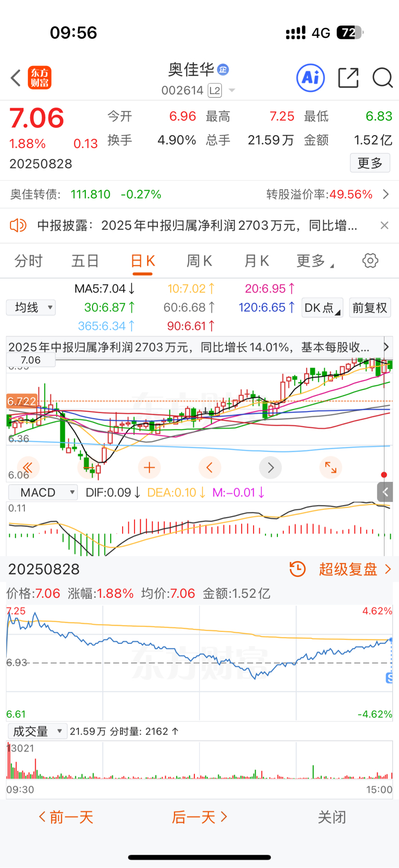The image size is (399, 868).
Task: Switch to the 分时 tab
Action: [29, 261]
